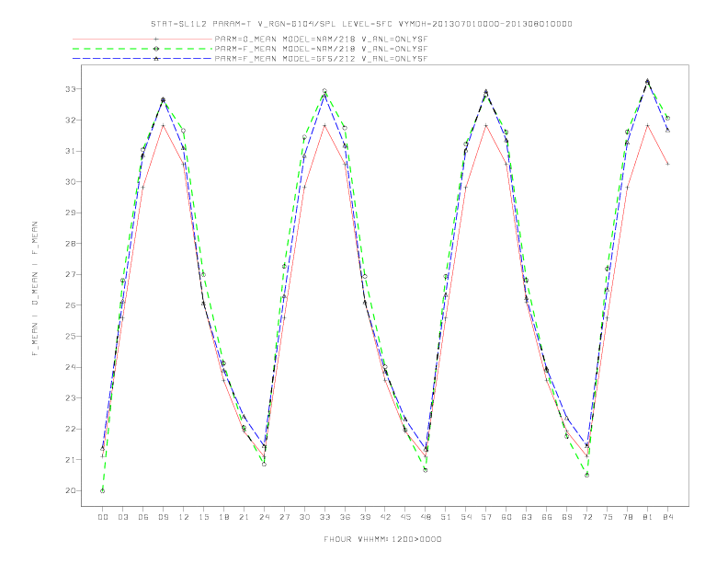Click y-axis tick label 20
The image size is (728, 563).
[71, 490]
